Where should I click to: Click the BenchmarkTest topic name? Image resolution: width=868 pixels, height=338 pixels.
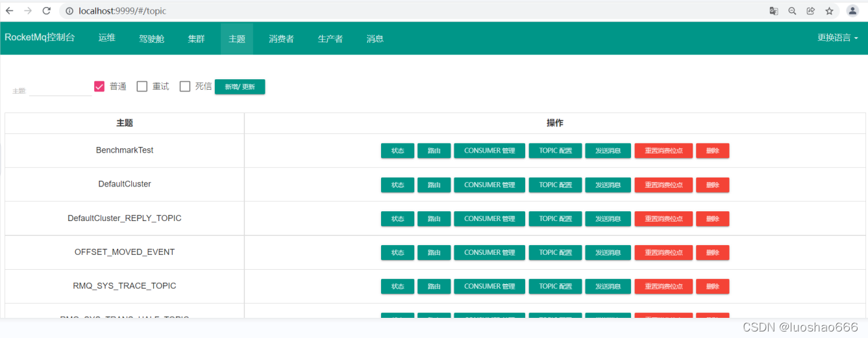click(x=125, y=150)
